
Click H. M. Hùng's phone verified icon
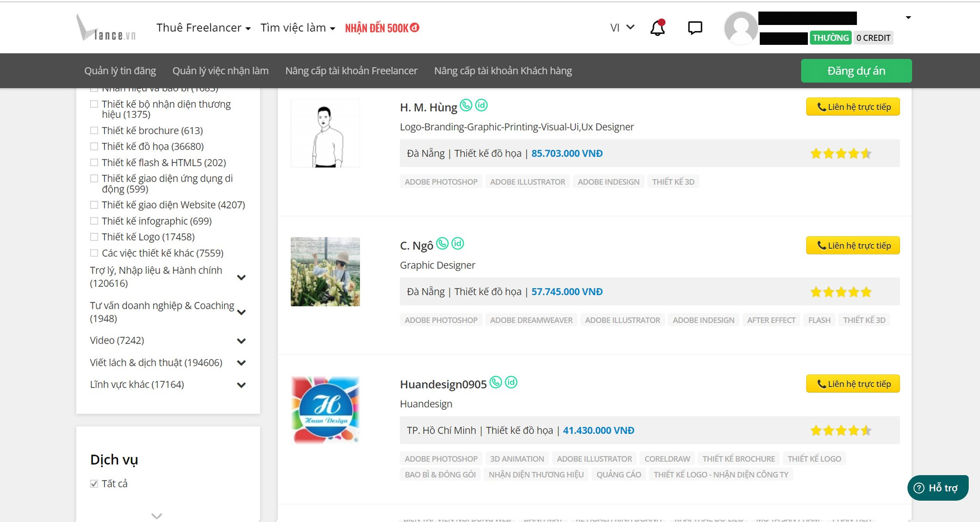(466, 105)
